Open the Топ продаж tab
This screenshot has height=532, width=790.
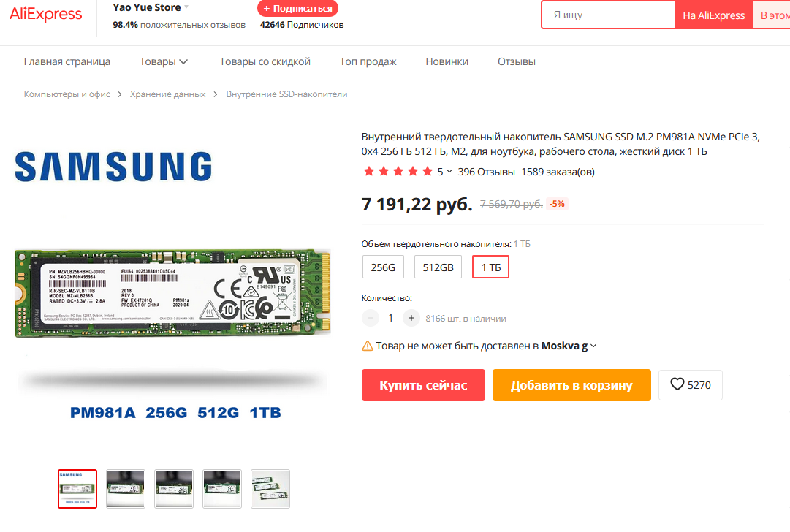368,61
